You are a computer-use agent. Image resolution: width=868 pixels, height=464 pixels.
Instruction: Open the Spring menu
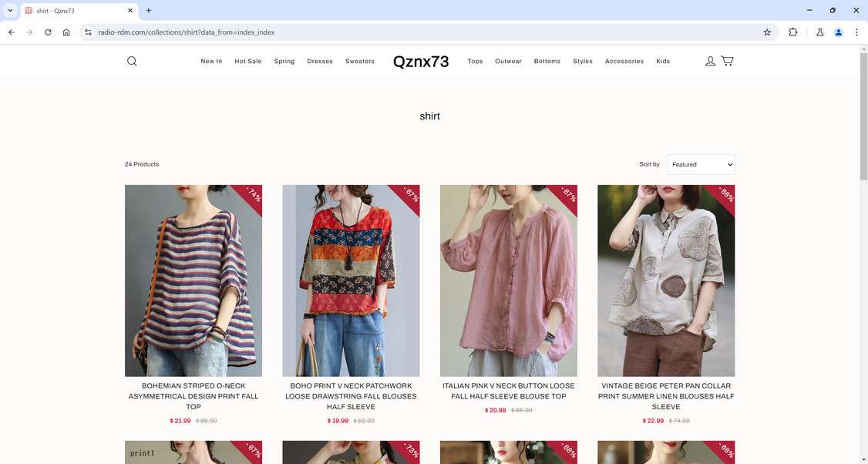pyautogui.click(x=284, y=62)
